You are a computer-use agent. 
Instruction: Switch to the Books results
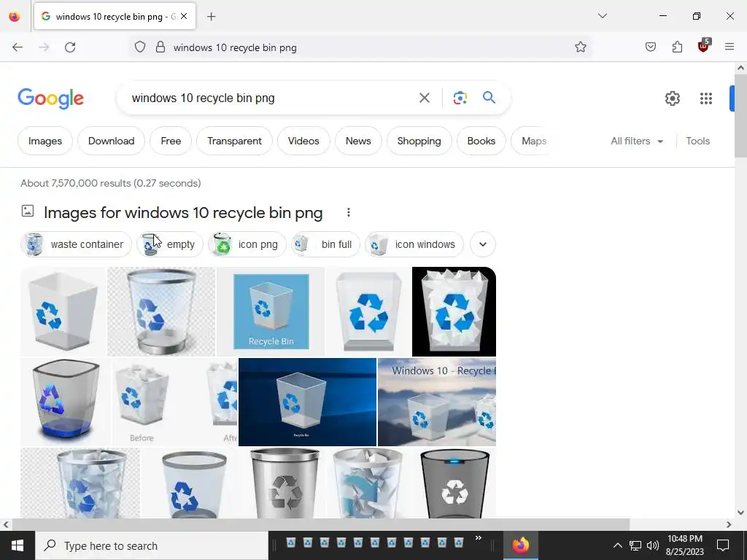pyautogui.click(x=481, y=141)
